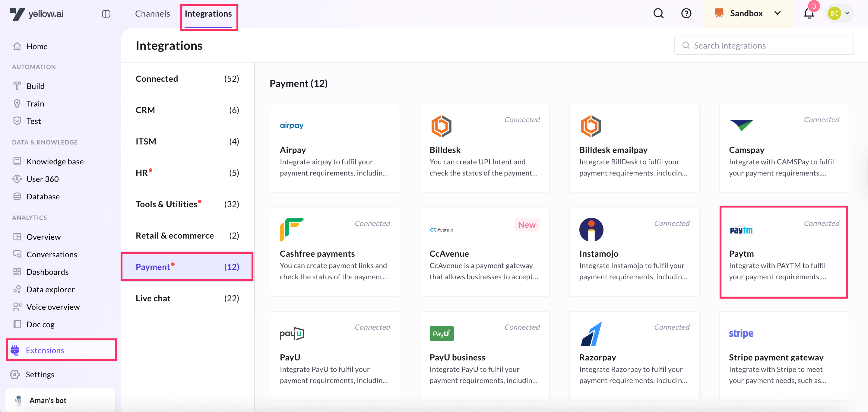Screen dimensions: 868x412
Task: Select the Payment category
Action: click(x=187, y=266)
